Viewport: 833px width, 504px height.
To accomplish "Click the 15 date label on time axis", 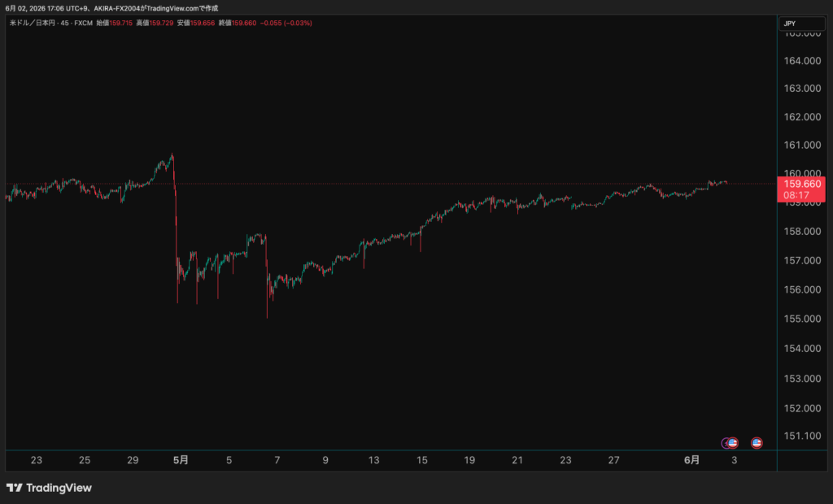I will [422, 460].
